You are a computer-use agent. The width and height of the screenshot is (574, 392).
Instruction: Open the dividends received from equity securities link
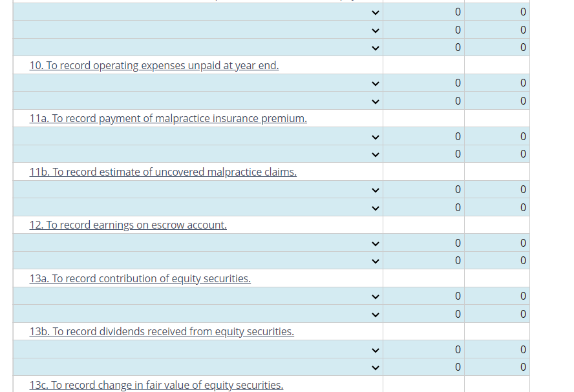point(161,331)
